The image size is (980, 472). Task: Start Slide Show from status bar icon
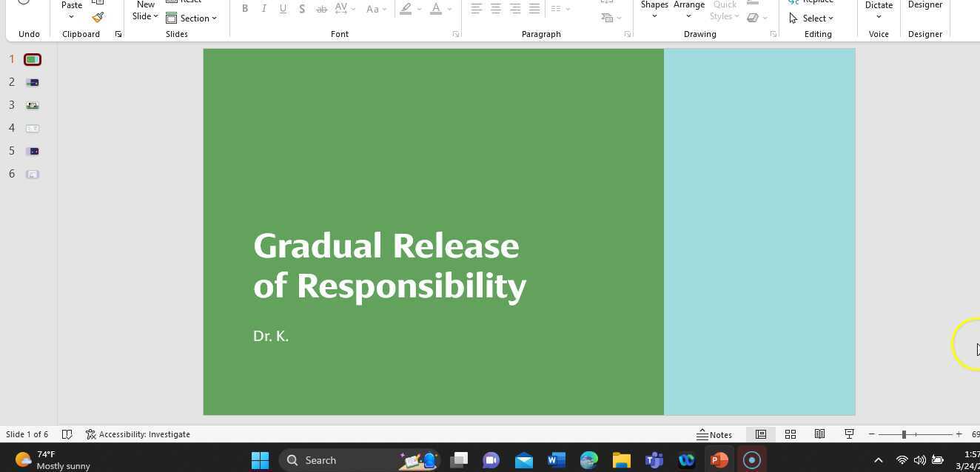click(849, 434)
